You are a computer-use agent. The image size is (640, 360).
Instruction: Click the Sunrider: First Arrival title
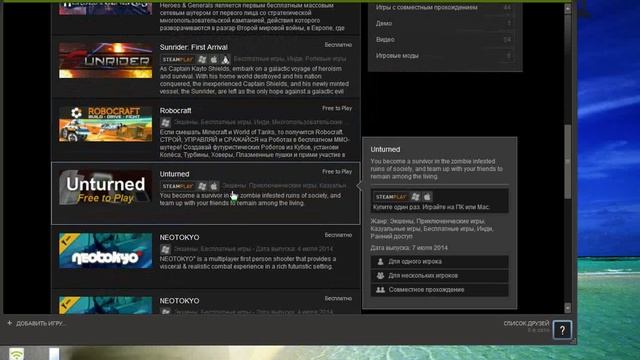coord(193,47)
